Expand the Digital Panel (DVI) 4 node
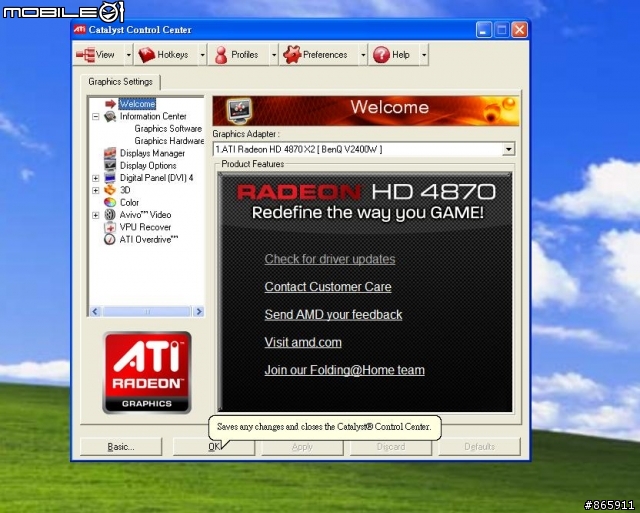Image resolution: width=640 pixels, height=513 pixels. 96,178
